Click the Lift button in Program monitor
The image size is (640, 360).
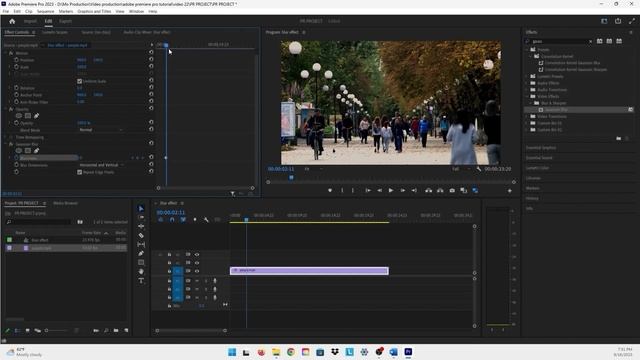pos(428,190)
